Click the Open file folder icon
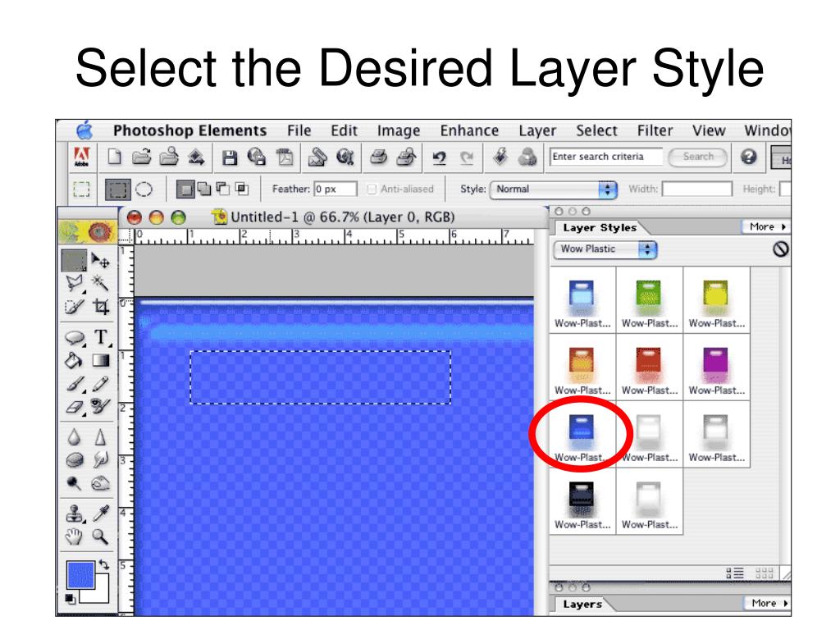840x630 pixels. 141,157
